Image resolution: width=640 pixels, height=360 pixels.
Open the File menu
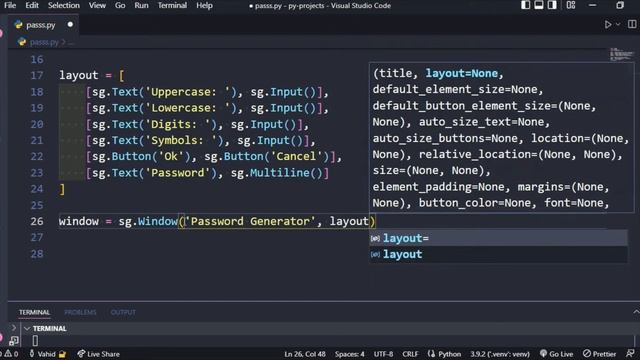(10, 6)
